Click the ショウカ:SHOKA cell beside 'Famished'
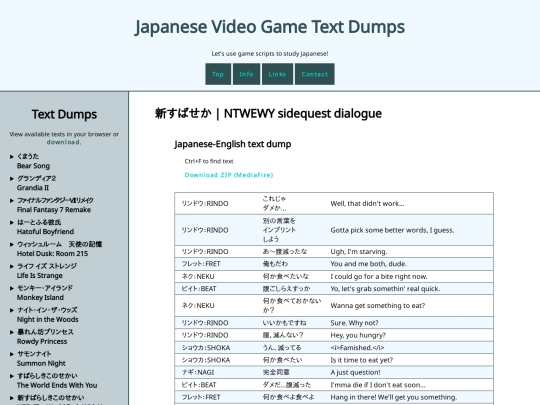The width and height of the screenshot is (540, 405). pyautogui.click(x=206, y=348)
